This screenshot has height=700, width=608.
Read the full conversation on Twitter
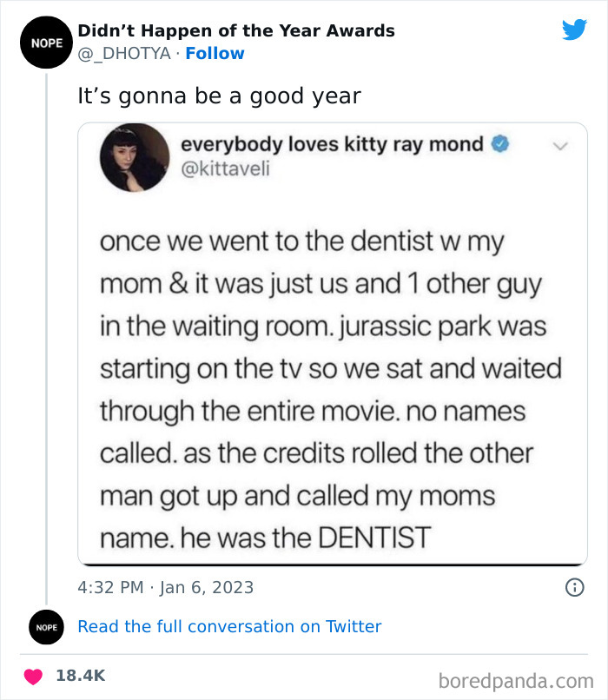[229, 626]
